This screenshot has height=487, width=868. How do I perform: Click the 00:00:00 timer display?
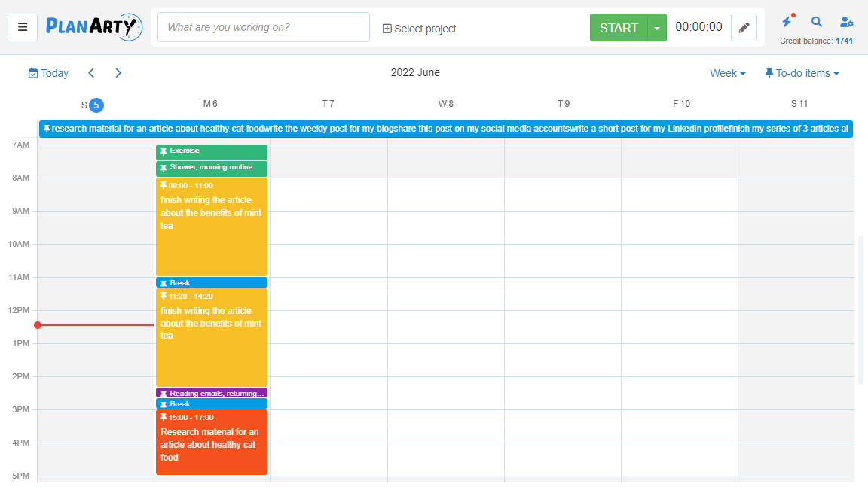click(x=698, y=26)
